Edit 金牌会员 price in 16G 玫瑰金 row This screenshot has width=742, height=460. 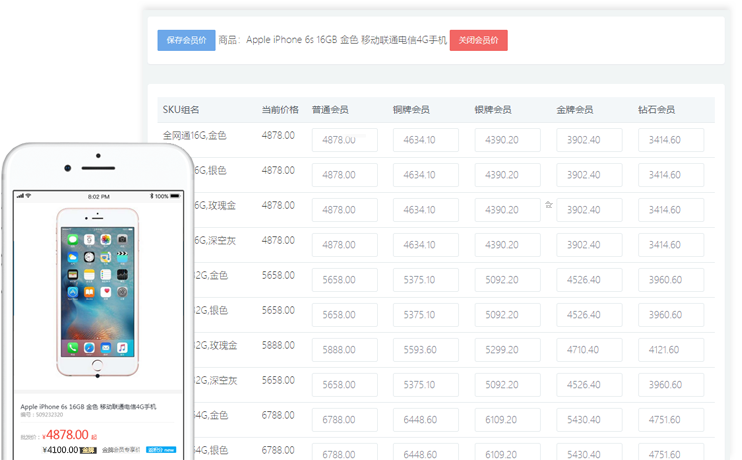[589, 210]
